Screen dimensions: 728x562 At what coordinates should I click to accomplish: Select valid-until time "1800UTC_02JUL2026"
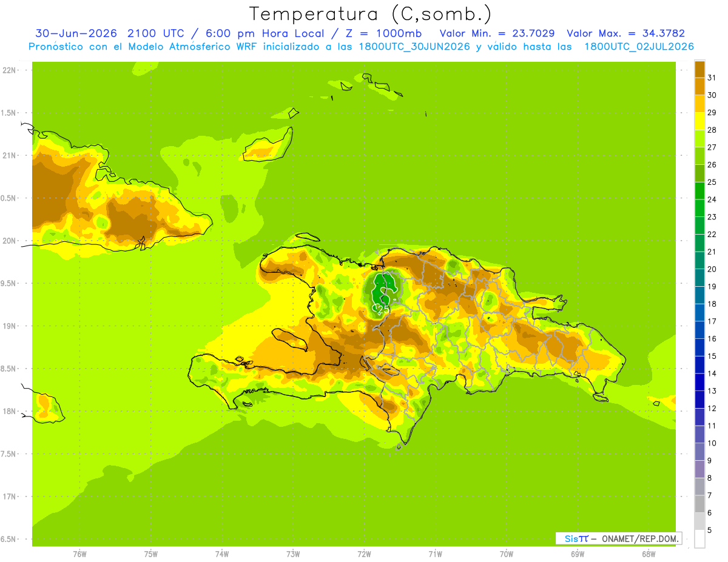click(x=639, y=47)
